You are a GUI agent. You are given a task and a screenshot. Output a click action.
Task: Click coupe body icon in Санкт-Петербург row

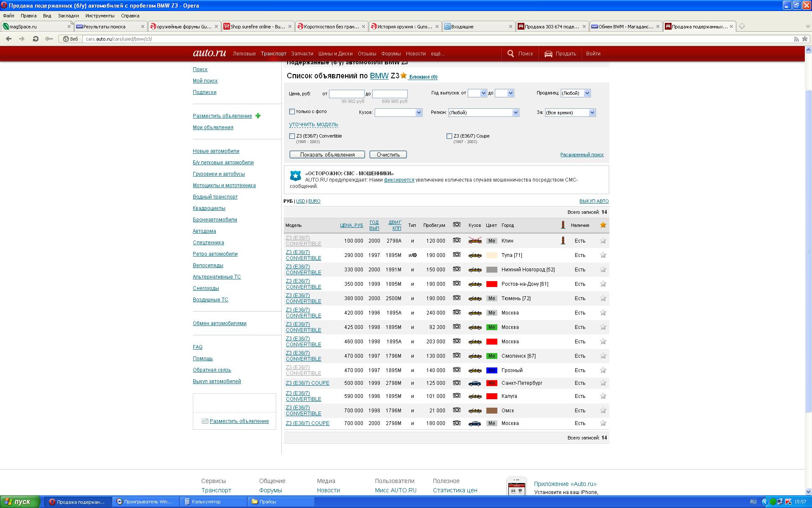click(475, 383)
